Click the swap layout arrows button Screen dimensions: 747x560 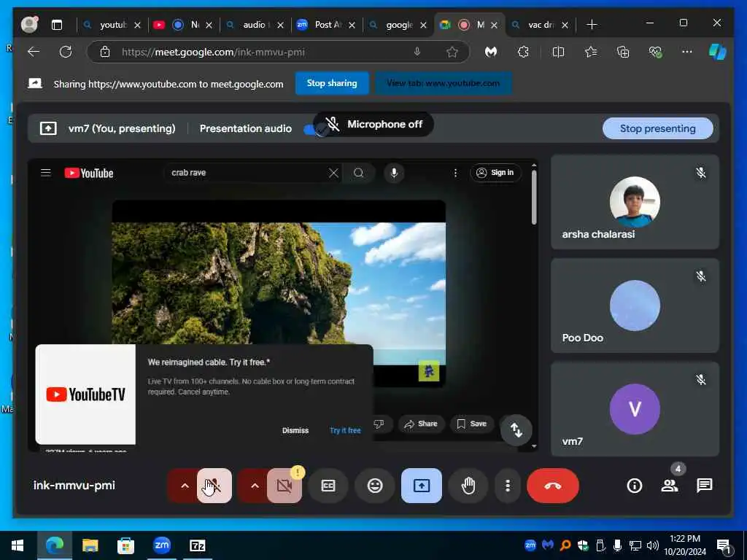tap(516, 430)
